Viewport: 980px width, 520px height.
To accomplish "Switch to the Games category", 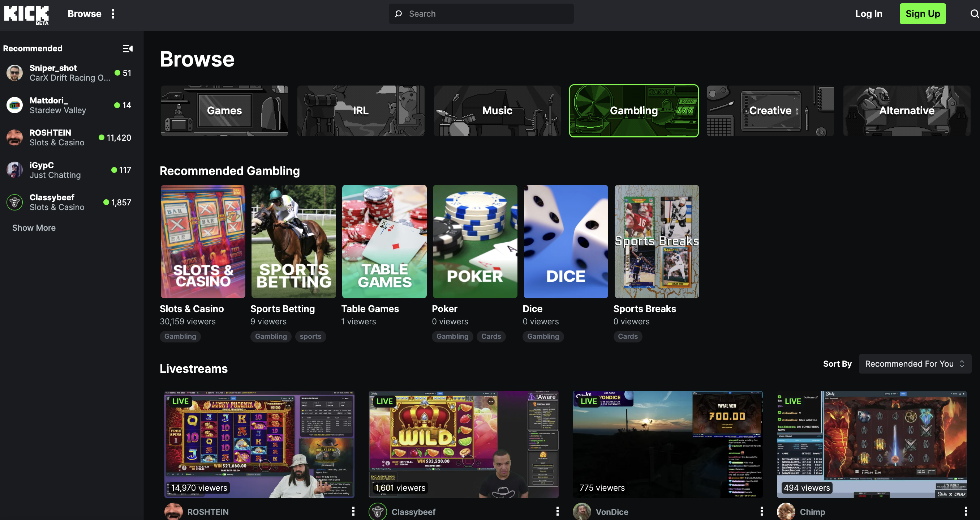I will point(224,111).
